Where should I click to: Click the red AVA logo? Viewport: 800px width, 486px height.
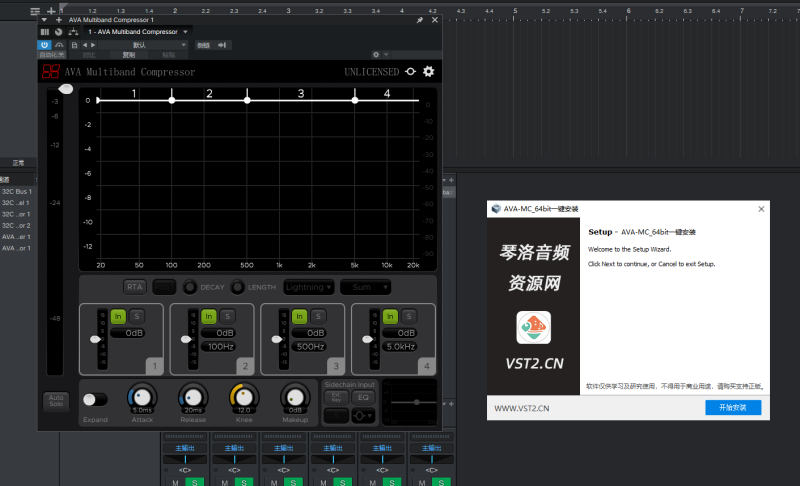coord(51,71)
